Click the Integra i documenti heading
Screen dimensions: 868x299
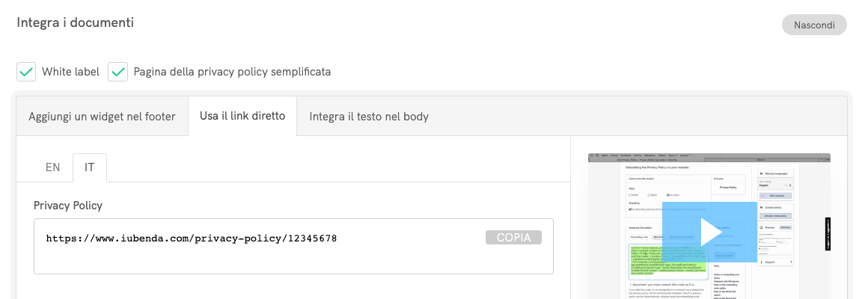pos(76,22)
